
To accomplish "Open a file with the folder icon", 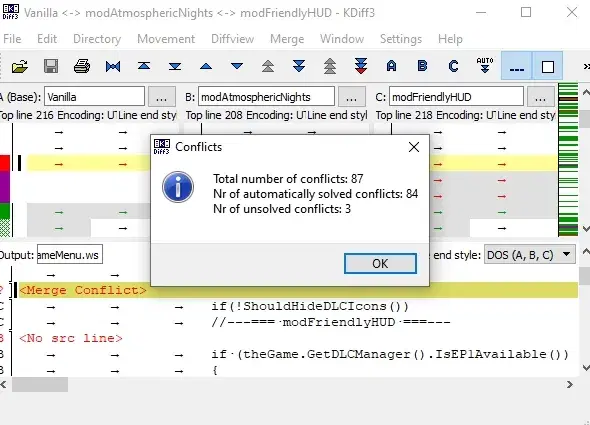I will tap(20, 67).
